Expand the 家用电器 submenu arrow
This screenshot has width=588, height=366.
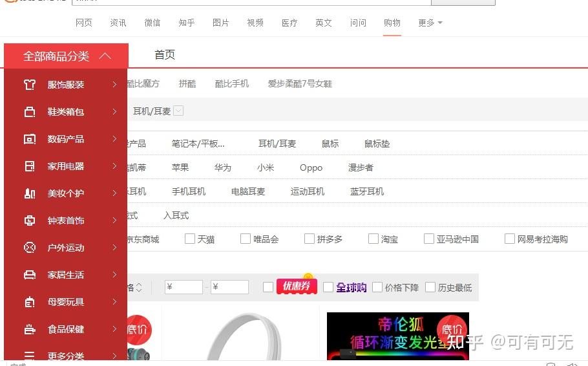tap(114, 166)
